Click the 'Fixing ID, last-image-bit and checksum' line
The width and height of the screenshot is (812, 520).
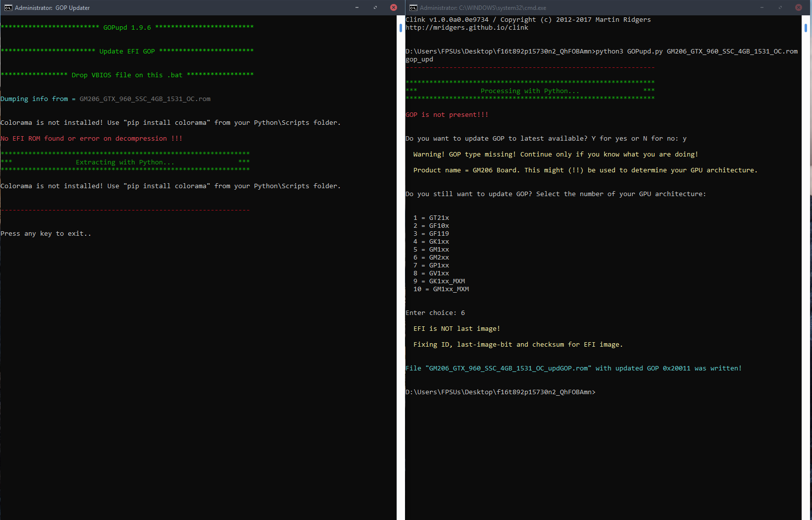click(518, 345)
